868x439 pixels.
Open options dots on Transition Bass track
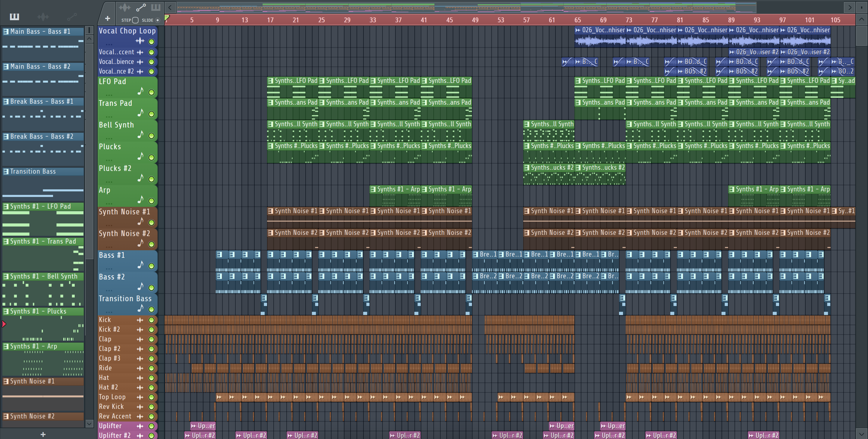point(109,312)
